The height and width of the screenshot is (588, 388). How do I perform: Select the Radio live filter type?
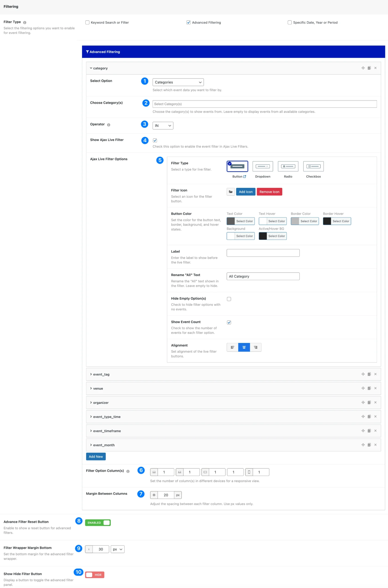click(288, 166)
